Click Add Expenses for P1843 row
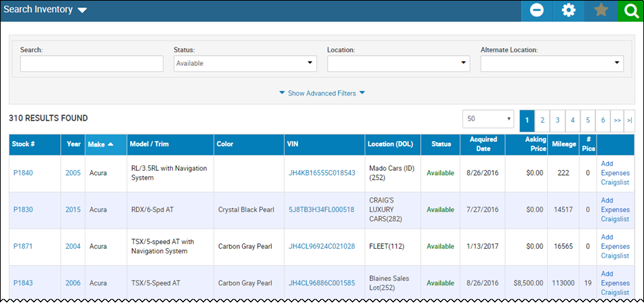This screenshot has width=644, height=303. coord(615,279)
